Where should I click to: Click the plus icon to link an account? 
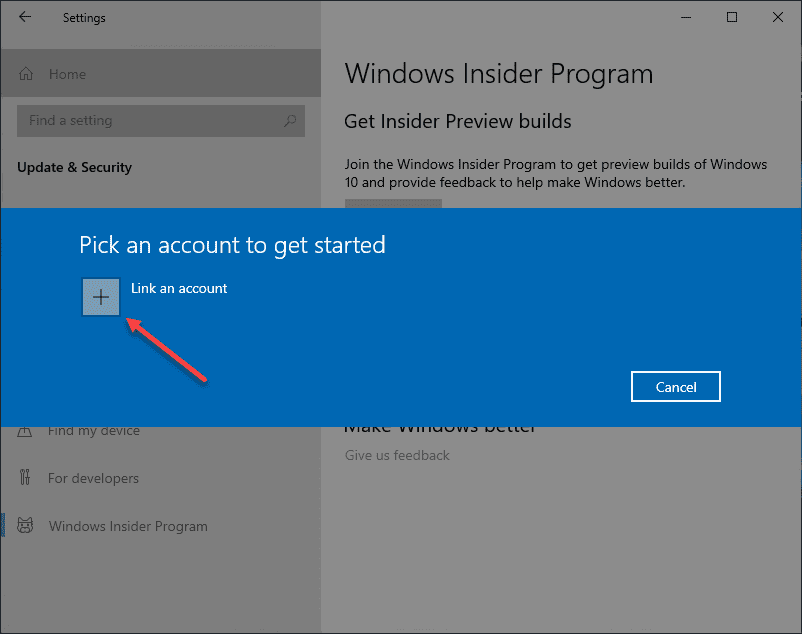point(101,297)
